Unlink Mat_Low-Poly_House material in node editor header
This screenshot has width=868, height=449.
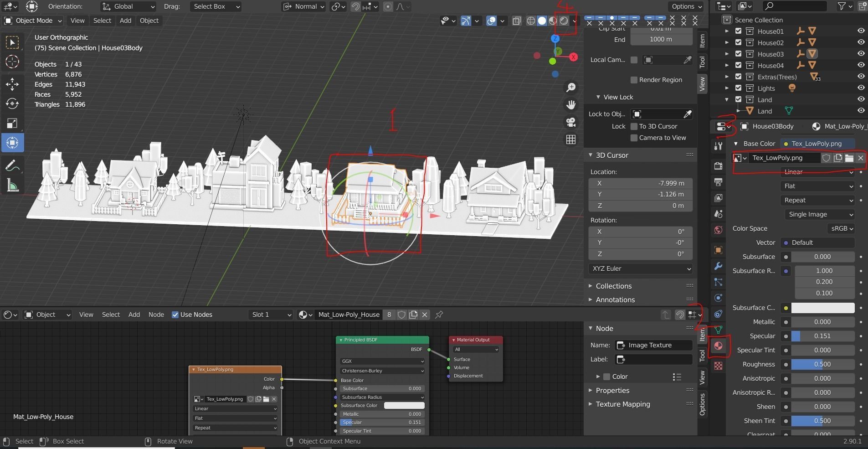[x=425, y=315]
